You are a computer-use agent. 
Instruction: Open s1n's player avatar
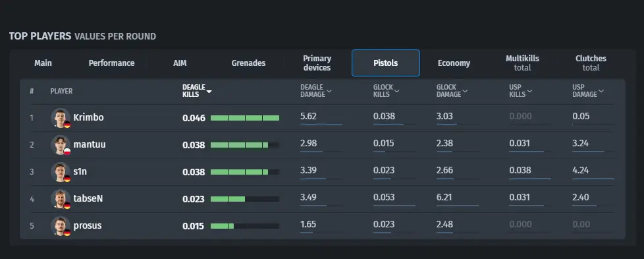point(61,172)
